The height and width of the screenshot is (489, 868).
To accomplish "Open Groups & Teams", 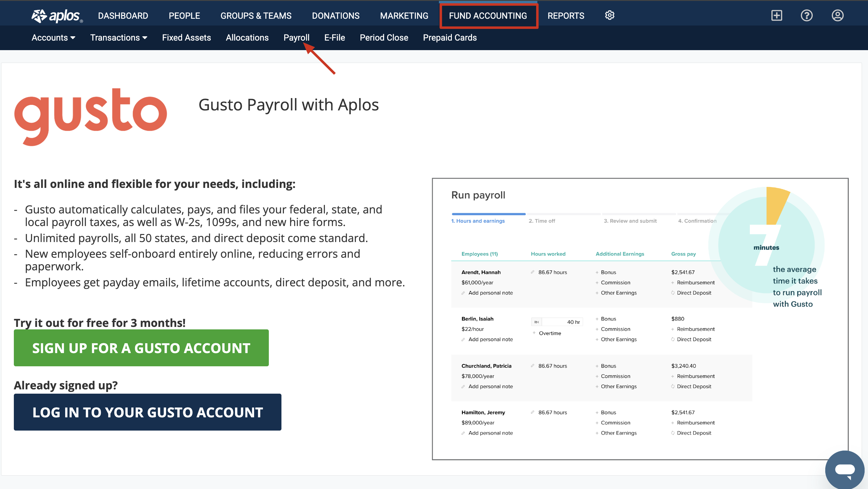I will click(x=256, y=15).
